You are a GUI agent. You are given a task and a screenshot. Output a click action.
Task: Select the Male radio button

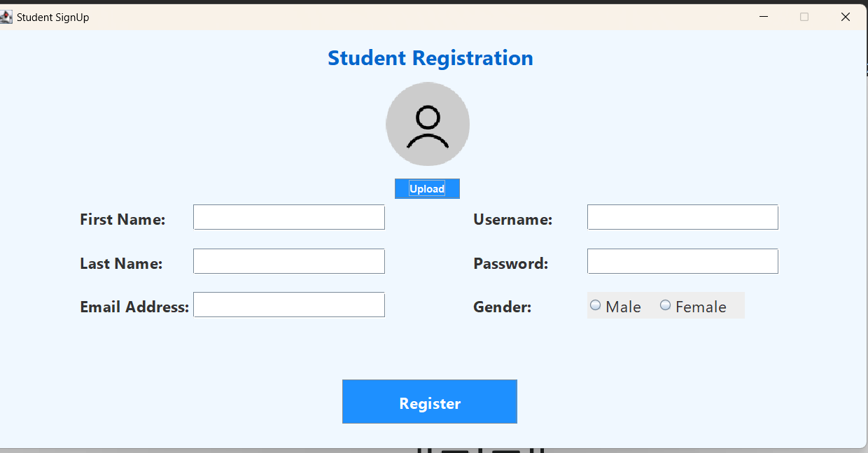click(x=595, y=304)
